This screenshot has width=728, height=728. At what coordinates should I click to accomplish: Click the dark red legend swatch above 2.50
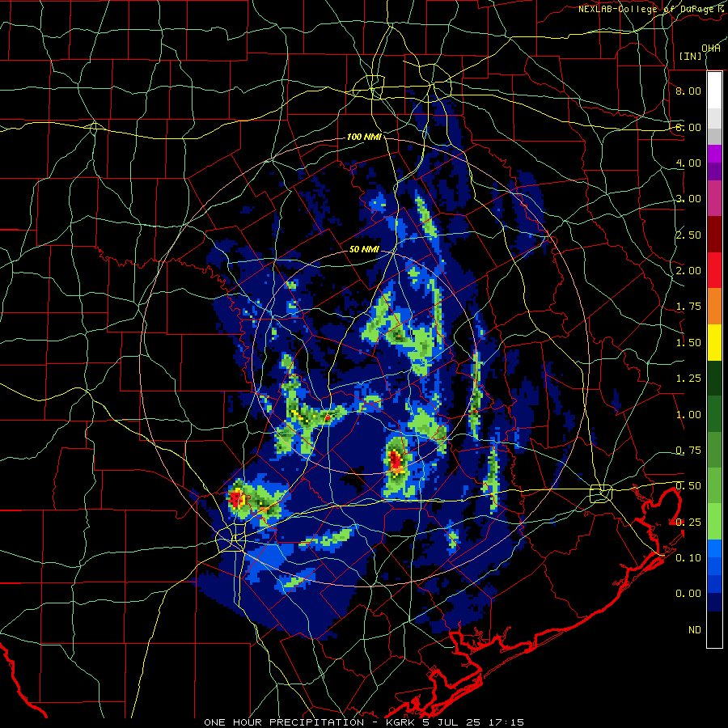point(714,235)
